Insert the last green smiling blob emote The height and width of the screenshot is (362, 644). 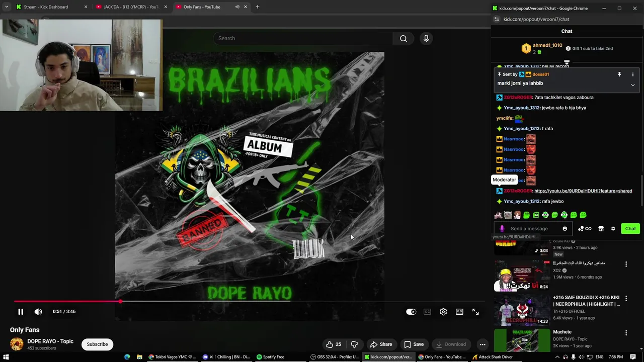tap(583, 215)
